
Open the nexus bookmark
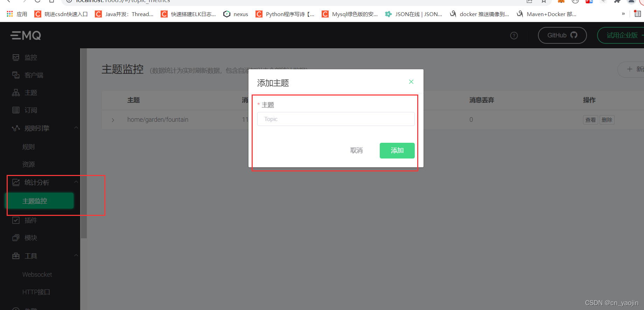click(x=236, y=14)
